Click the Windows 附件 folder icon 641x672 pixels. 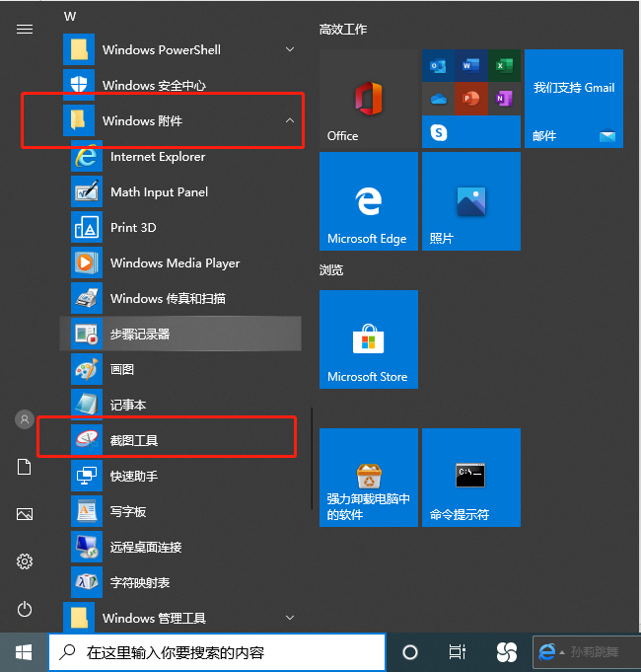(x=79, y=120)
